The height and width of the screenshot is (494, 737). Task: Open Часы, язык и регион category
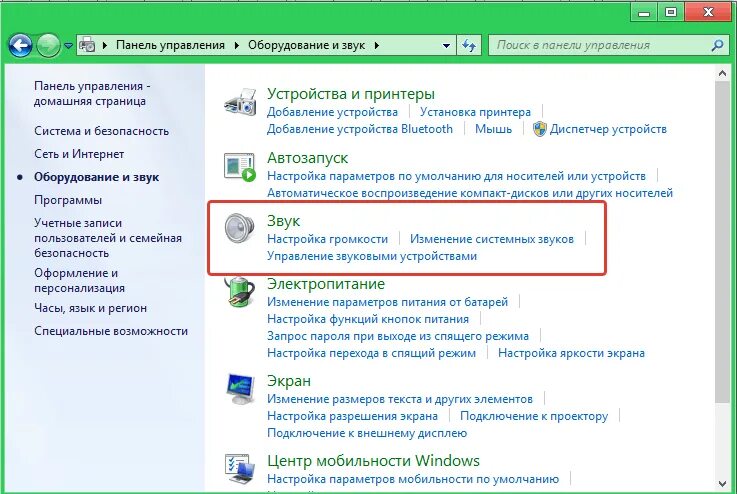[x=90, y=308]
